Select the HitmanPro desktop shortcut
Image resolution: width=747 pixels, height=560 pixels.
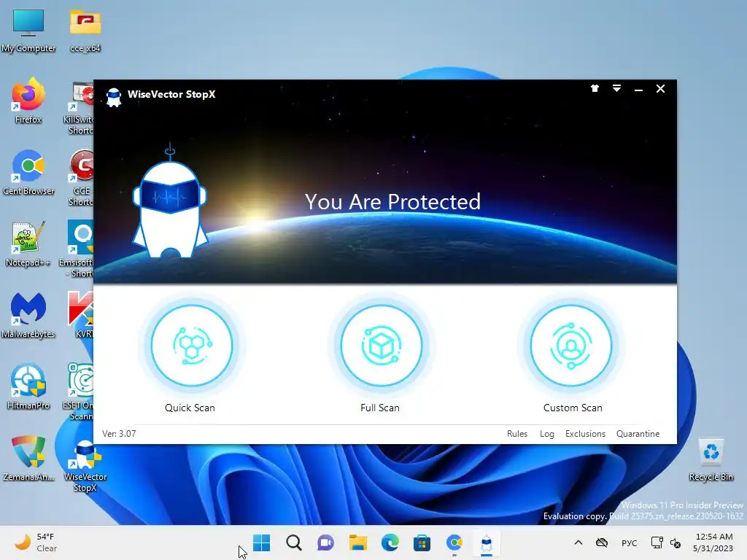pos(28,386)
